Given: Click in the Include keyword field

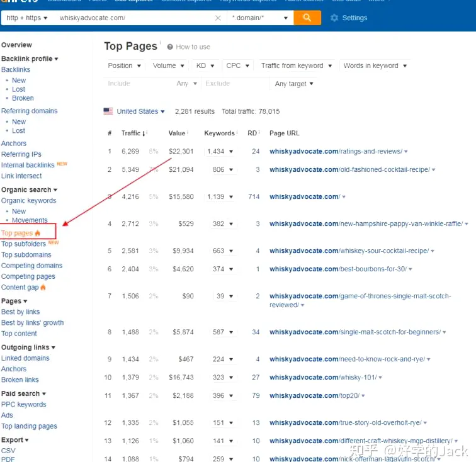Looking at the screenshot, I should 138,84.
